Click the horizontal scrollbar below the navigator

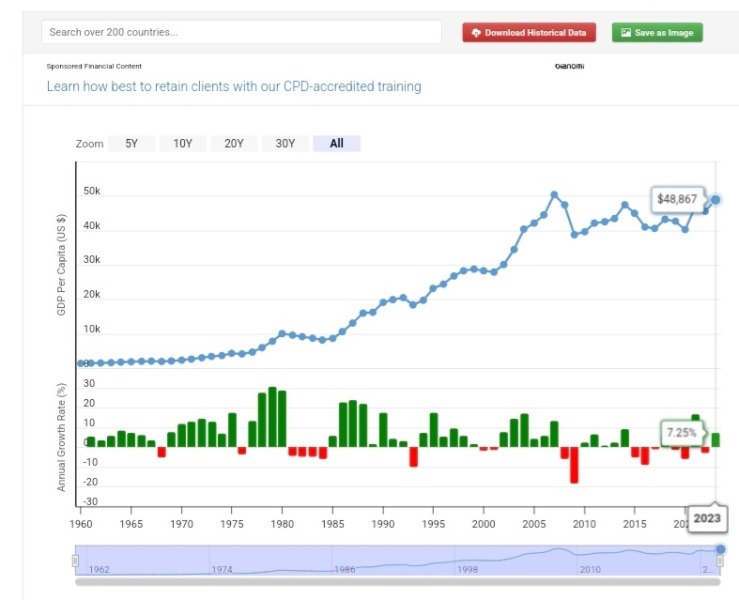[x=397, y=582]
